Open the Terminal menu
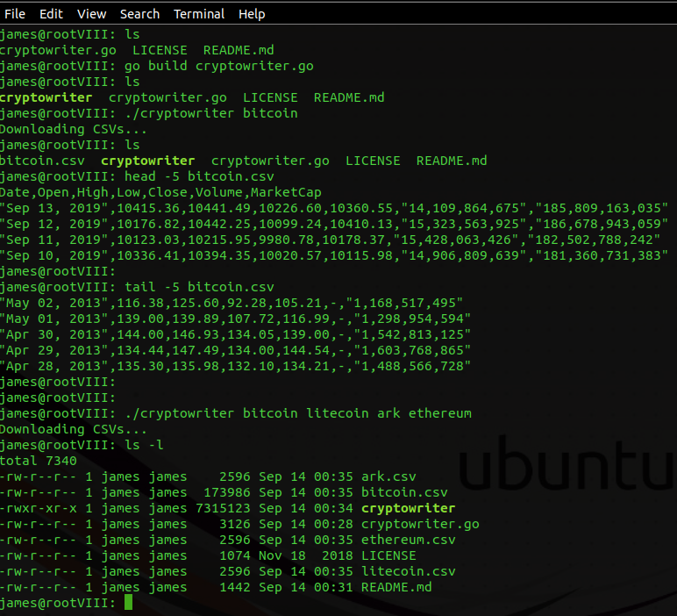The width and height of the screenshot is (677, 616). point(198,14)
